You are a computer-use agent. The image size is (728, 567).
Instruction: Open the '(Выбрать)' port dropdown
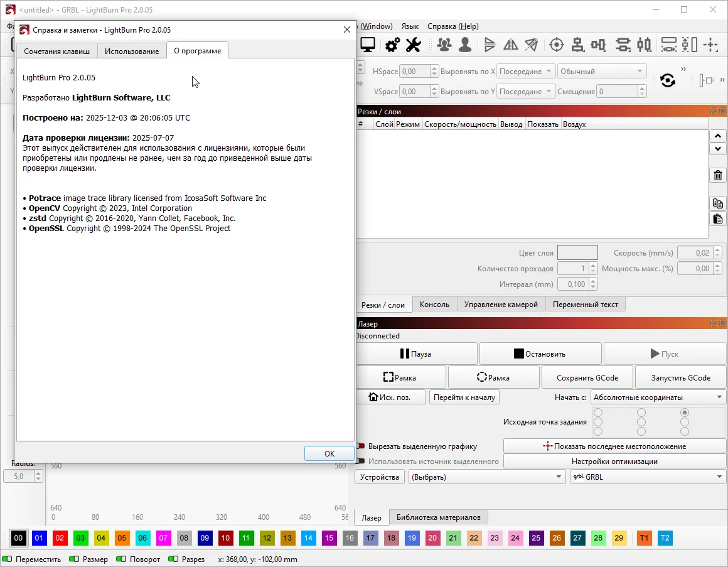pos(486,477)
